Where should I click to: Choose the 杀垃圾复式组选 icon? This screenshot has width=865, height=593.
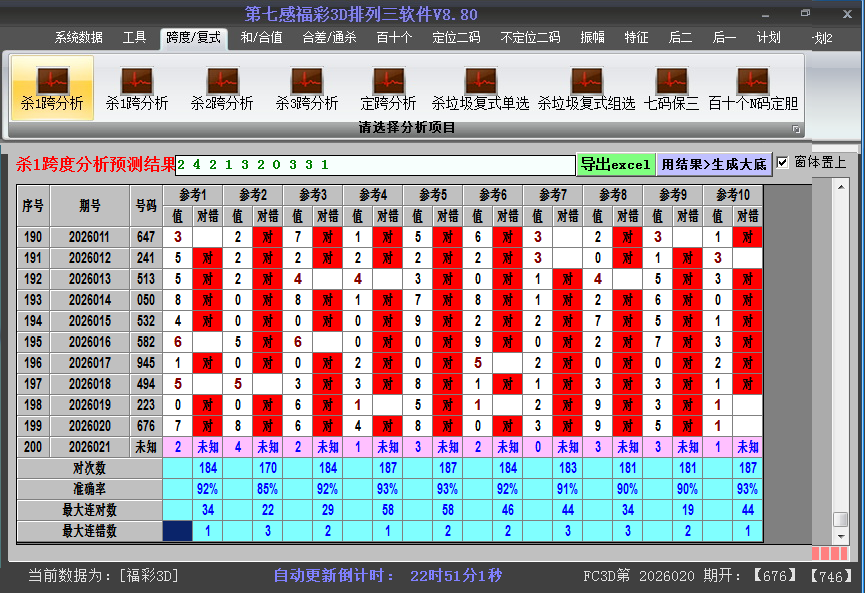[586, 88]
